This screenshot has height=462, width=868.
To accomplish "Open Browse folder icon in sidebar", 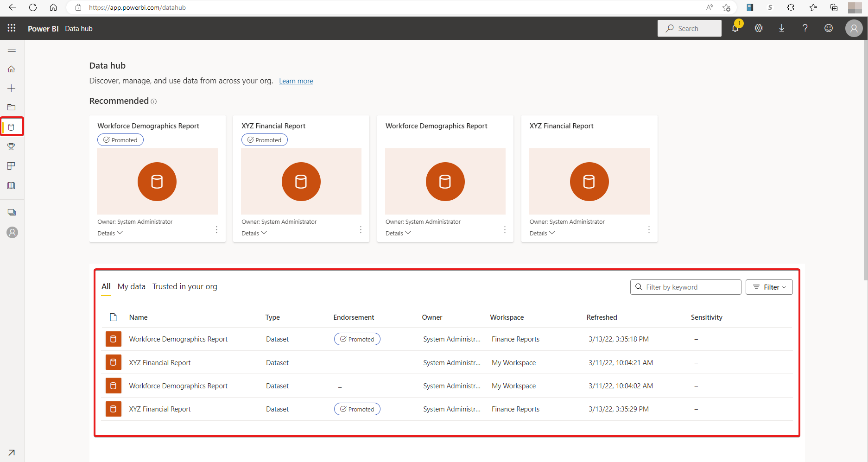I will (12, 108).
